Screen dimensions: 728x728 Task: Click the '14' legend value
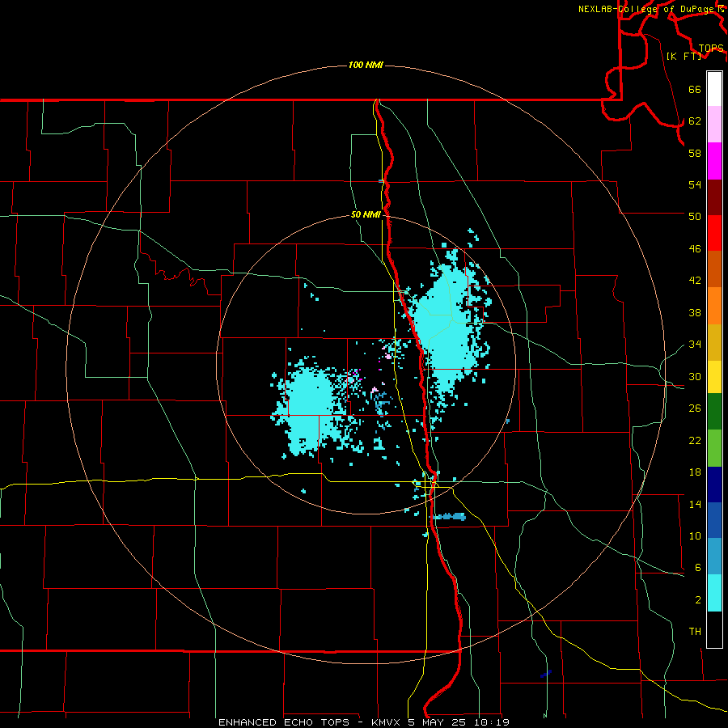(695, 504)
